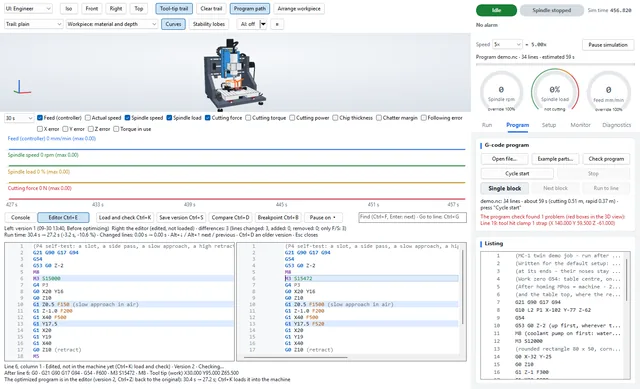Uncheck the Spindle load curve
The width and height of the screenshot is (640, 389).
[x=169, y=118]
